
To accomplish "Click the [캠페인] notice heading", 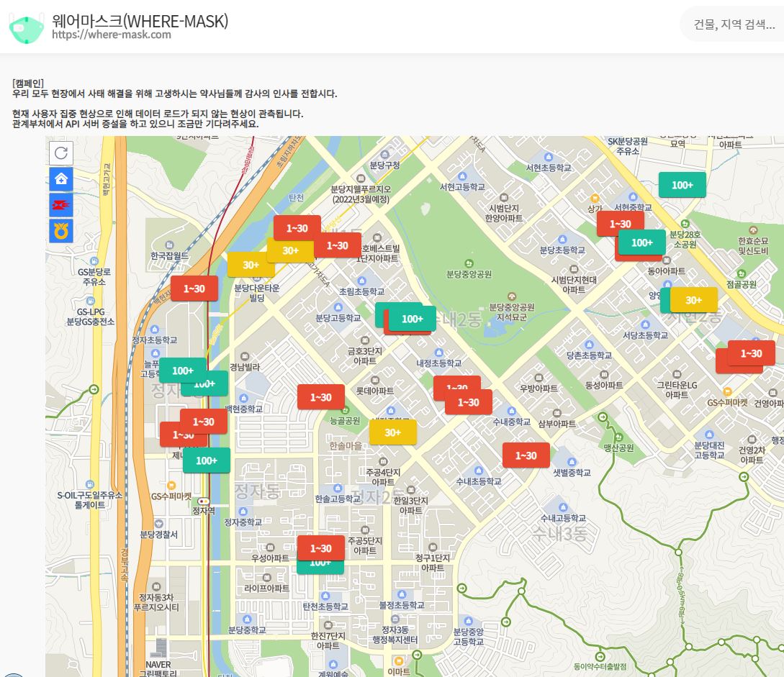I will point(28,83).
